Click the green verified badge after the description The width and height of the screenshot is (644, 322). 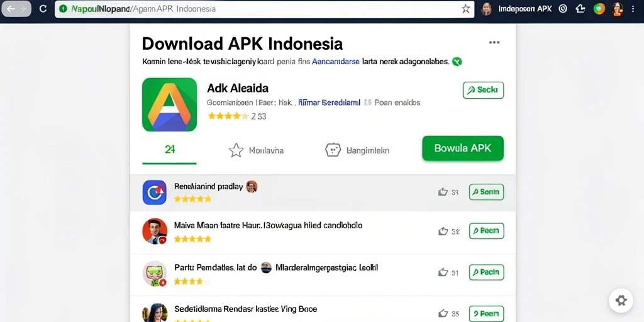(x=457, y=62)
